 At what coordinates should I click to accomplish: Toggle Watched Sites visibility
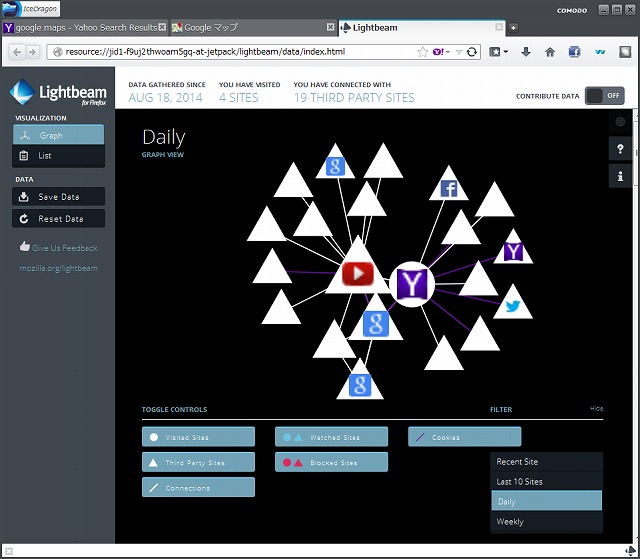pos(331,437)
